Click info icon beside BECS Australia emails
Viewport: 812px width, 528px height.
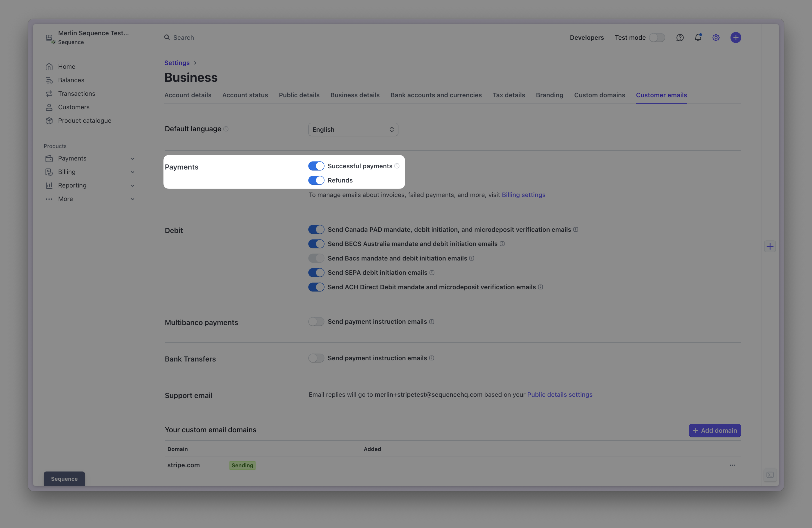point(502,244)
